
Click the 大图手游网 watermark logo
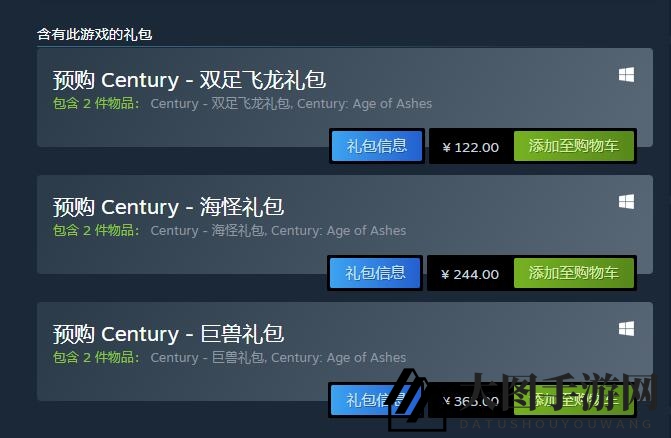522,400
